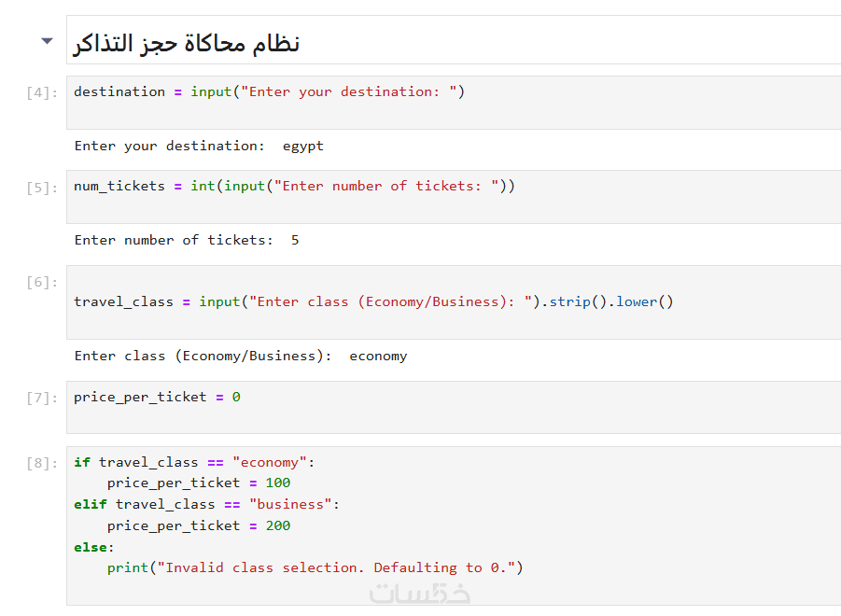Click the 'Enter your destination: egypt' output
This screenshot has height=616, width=841.
pyautogui.click(x=199, y=146)
